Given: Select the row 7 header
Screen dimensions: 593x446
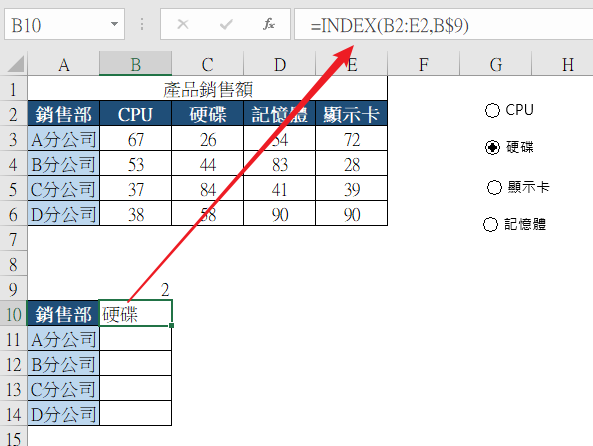Looking at the screenshot, I should tap(13, 239).
